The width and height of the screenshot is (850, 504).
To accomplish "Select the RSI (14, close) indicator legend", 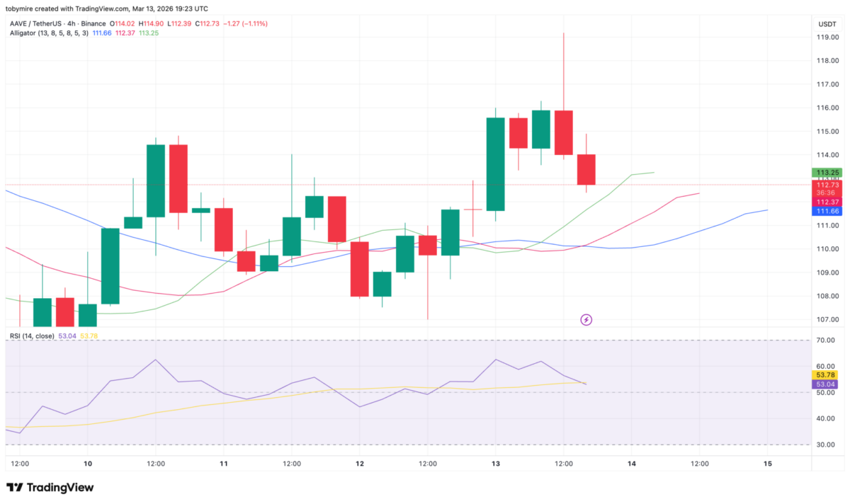I will pos(32,336).
